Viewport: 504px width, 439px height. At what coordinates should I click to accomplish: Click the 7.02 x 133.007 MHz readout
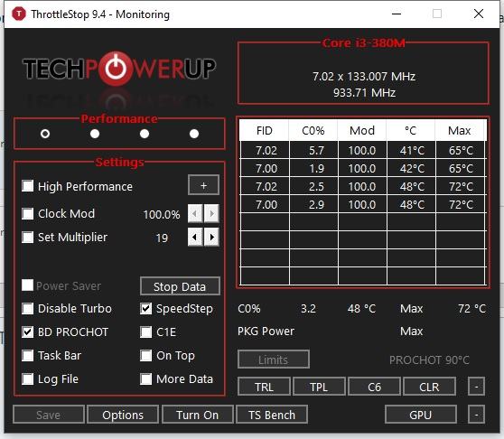pos(364,77)
